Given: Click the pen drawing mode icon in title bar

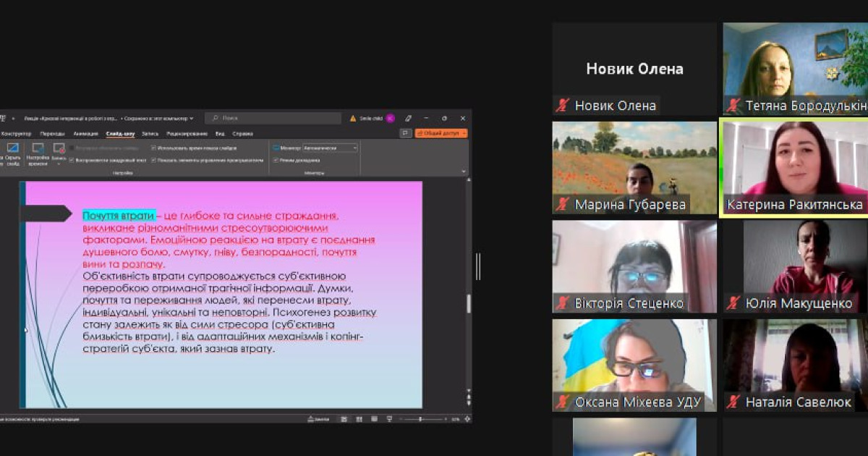Looking at the screenshot, I should (x=408, y=118).
